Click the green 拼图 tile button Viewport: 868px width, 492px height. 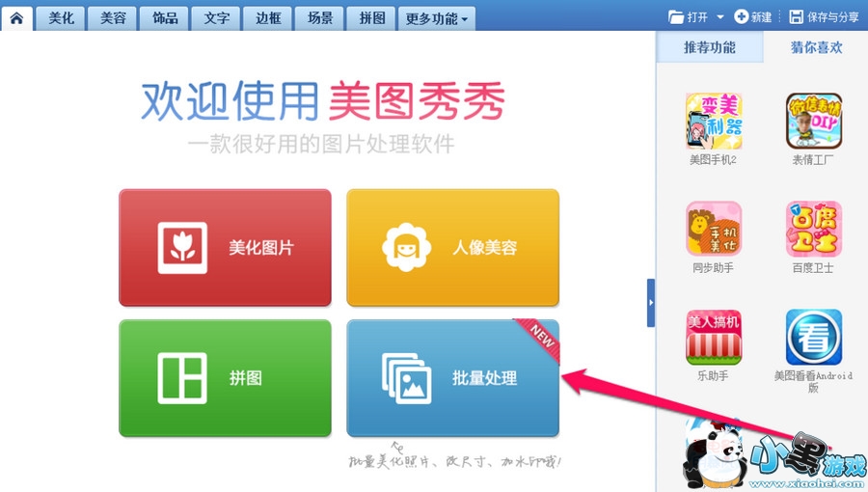[226, 378]
